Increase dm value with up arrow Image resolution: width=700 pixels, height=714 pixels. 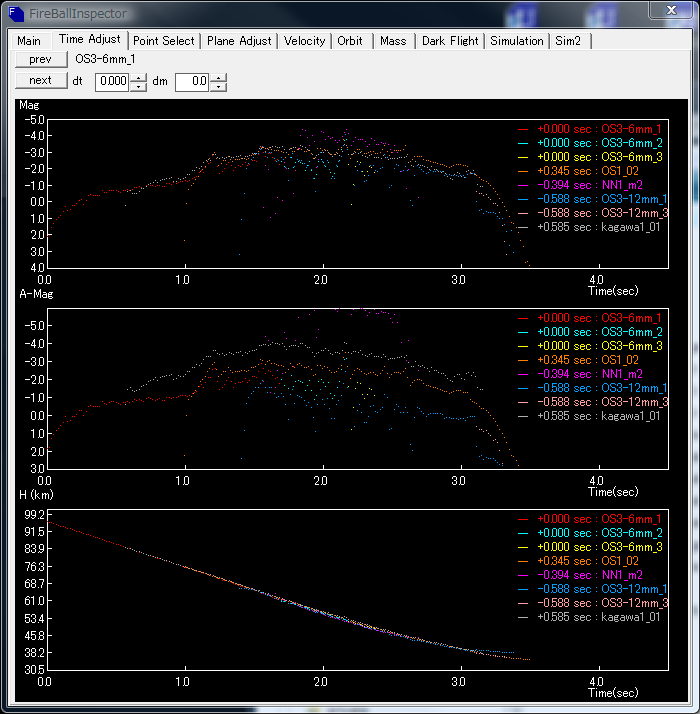218,78
